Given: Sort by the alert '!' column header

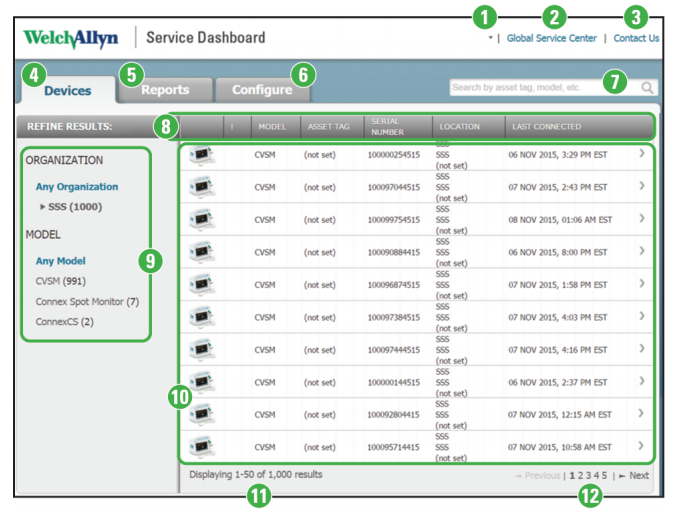Looking at the screenshot, I should [232, 127].
